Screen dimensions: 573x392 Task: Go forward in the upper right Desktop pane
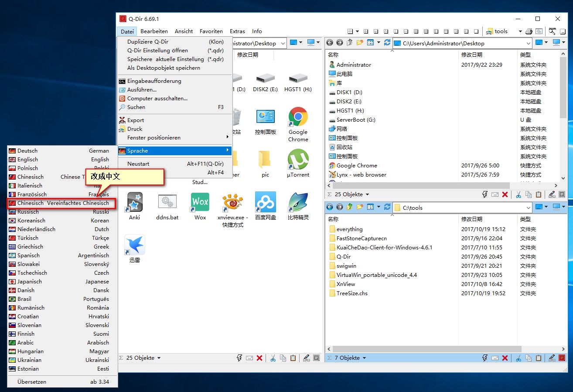340,43
